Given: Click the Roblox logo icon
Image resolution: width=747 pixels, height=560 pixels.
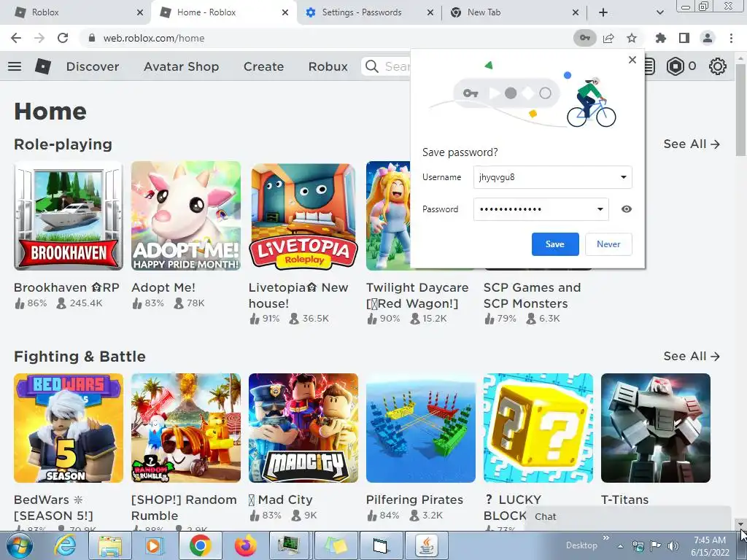Looking at the screenshot, I should (x=43, y=66).
